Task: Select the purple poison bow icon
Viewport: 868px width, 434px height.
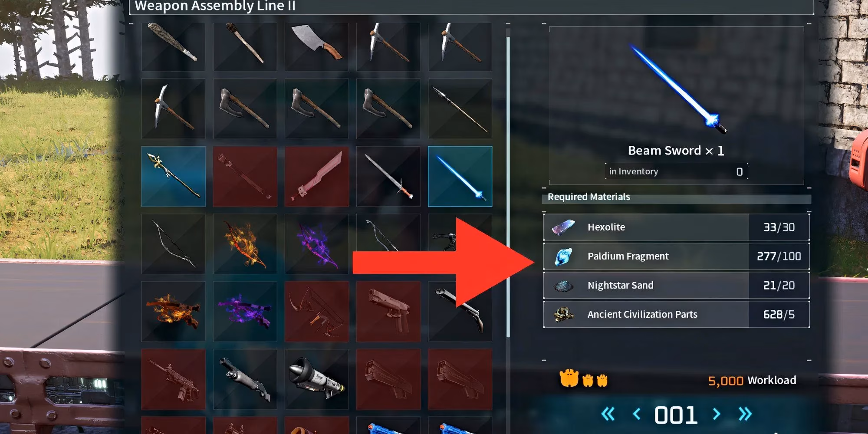Action: coord(316,244)
